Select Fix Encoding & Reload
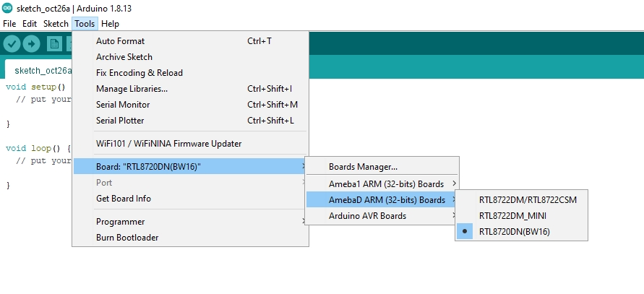The width and height of the screenshot is (644, 294). [x=191, y=73]
